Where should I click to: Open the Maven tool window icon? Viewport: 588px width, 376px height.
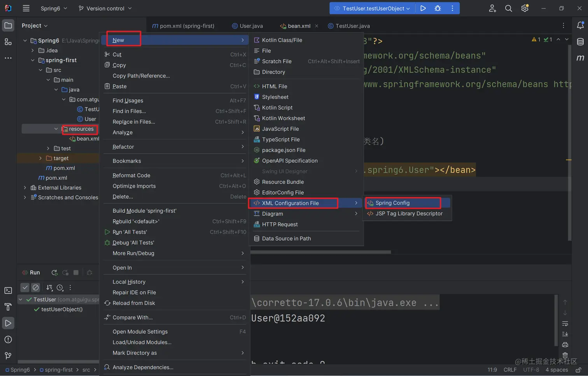pyautogui.click(x=580, y=58)
